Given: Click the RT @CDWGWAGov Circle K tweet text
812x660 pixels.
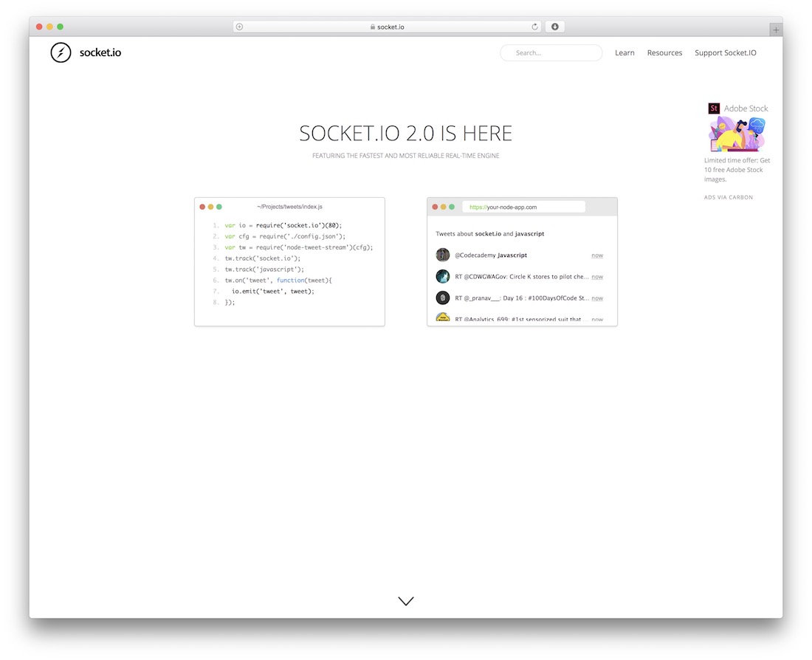Looking at the screenshot, I should 521,277.
